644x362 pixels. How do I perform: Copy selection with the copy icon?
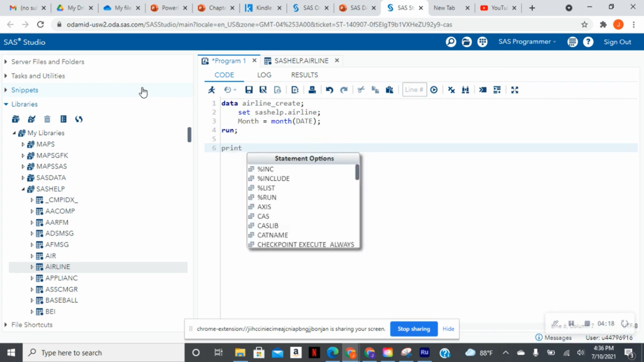tap(375, 89)
